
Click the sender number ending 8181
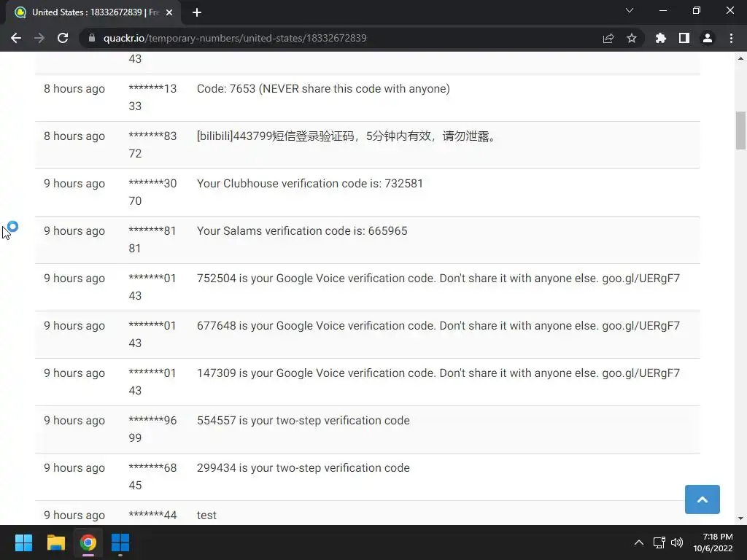click(x=152, y=239)
